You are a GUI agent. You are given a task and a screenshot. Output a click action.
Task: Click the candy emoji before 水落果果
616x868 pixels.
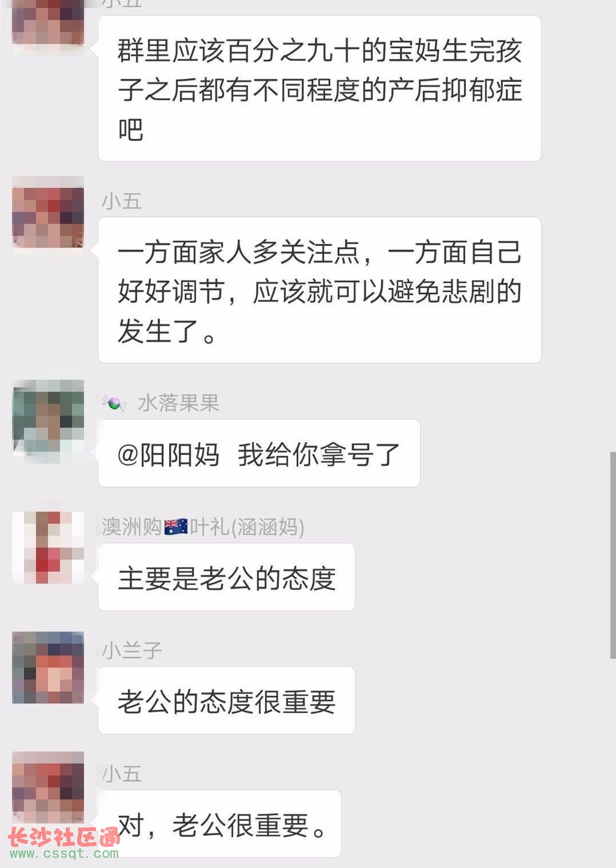point(114,403)
